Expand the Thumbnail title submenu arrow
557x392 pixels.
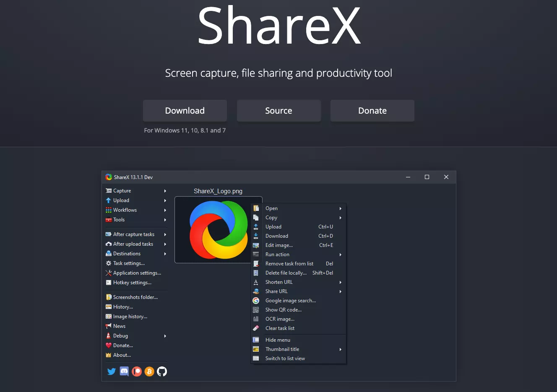(341, 349)
